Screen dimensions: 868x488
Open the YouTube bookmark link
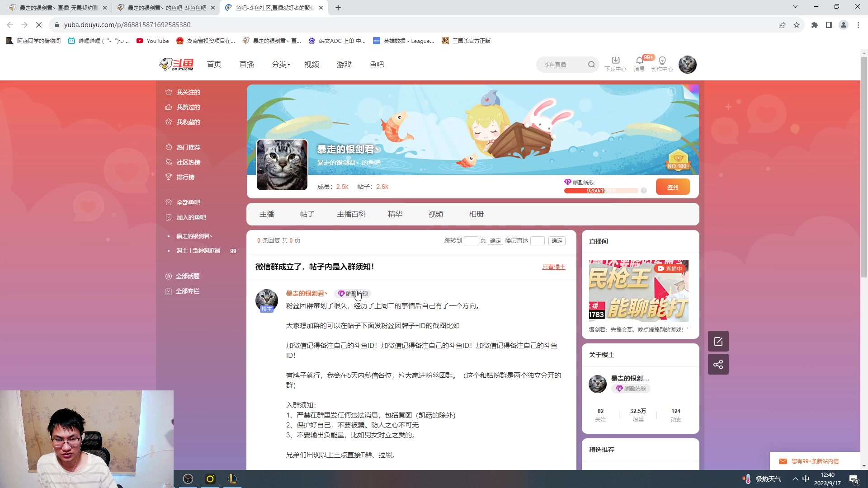[153, 41]
